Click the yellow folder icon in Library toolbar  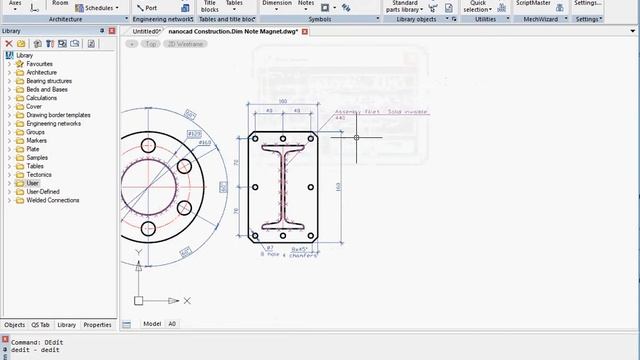click(21, 44)
